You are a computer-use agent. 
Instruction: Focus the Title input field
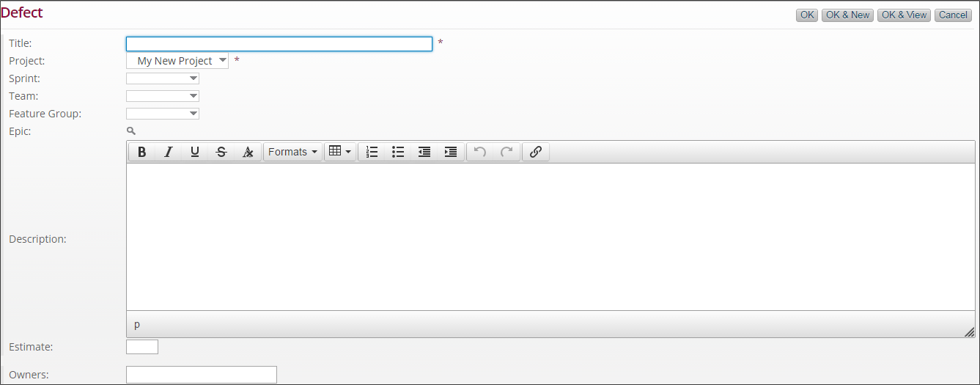tap(279, 44)
